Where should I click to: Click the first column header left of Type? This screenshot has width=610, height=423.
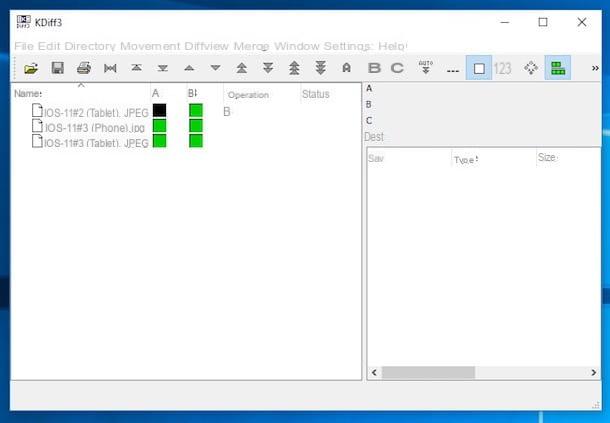click(409, 158)
